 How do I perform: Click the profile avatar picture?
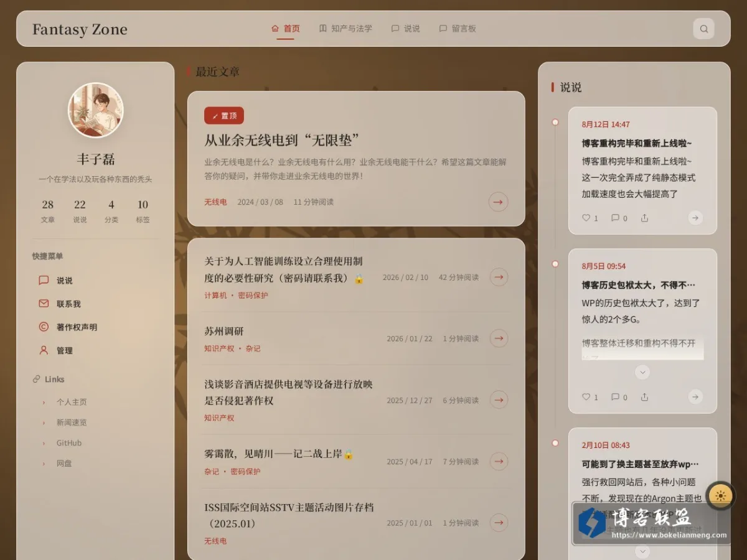(x=95, y=111)
